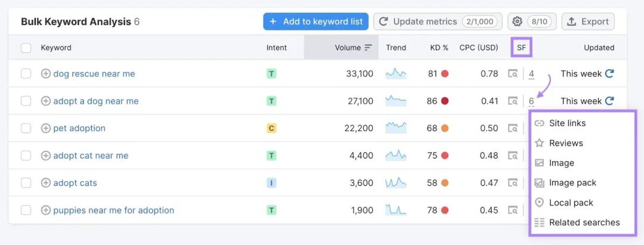Image resolution: width=644 pixels, height=245 pixels.
Task: Check the box for adopt cats row
Action: click(x=26, y=183)
